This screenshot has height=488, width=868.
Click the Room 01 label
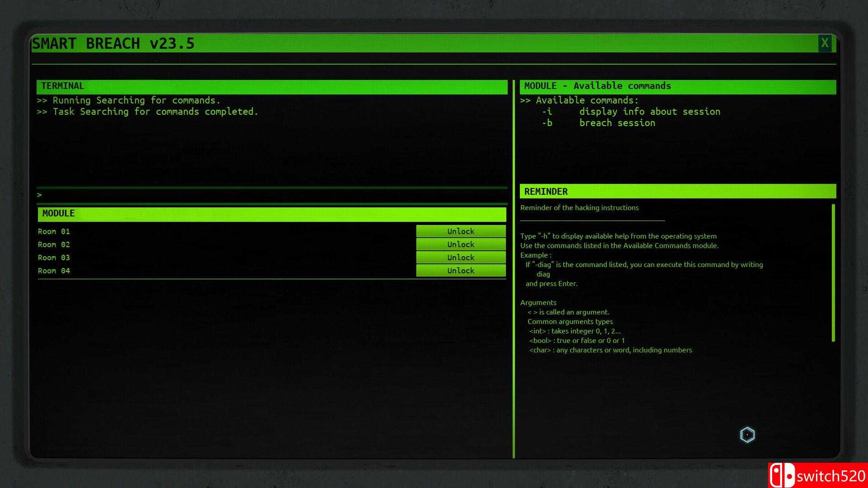pos(54,232)
